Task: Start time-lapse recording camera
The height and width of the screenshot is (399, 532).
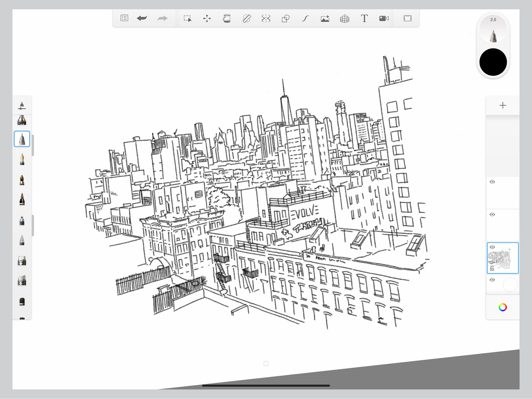Action: coord(384,19)
